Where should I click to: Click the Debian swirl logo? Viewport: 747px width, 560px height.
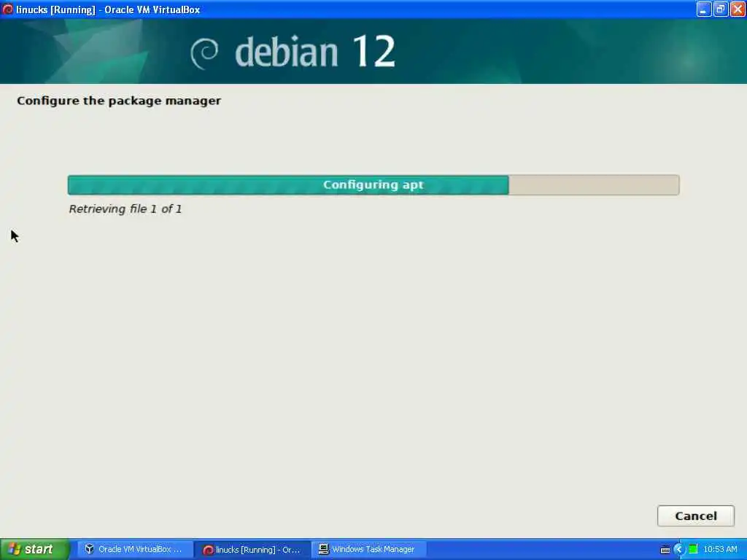click(204, 53)
